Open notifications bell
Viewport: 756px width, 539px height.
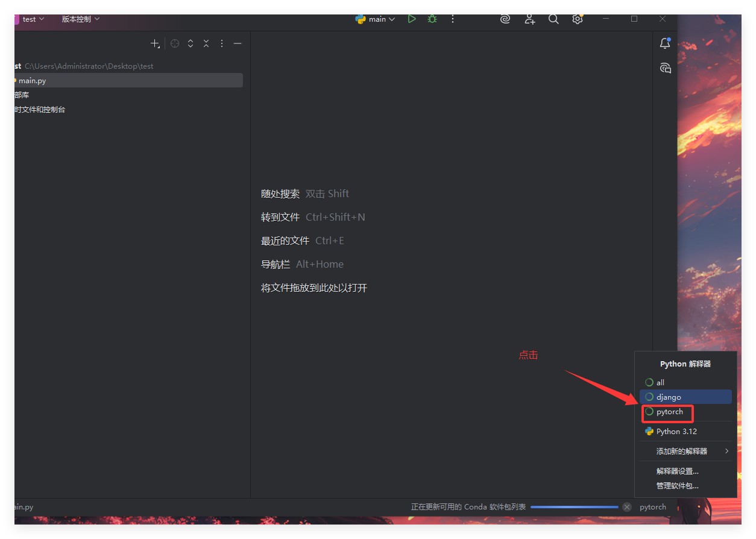click(665, 43)
